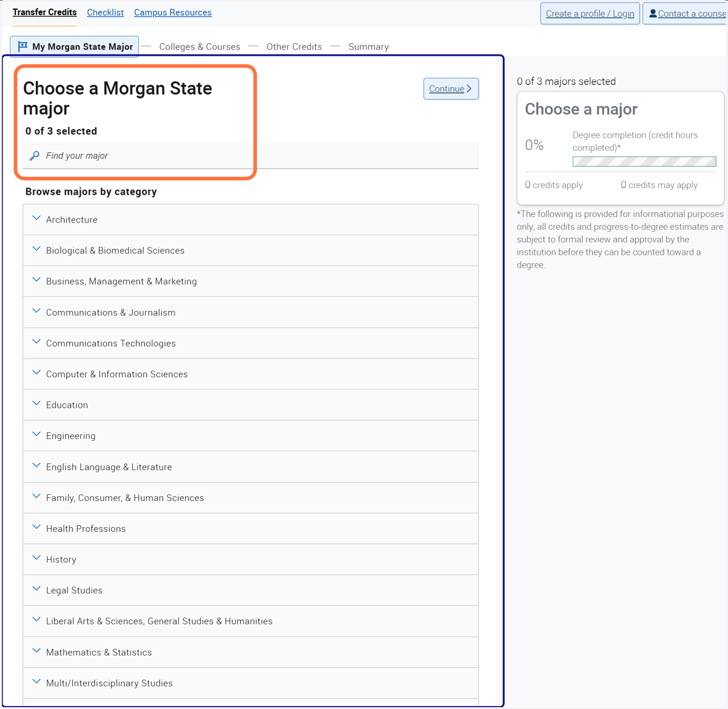The height and width of the screenshot is (709, 728).
Task: Expand the History category
Action: 251,560
